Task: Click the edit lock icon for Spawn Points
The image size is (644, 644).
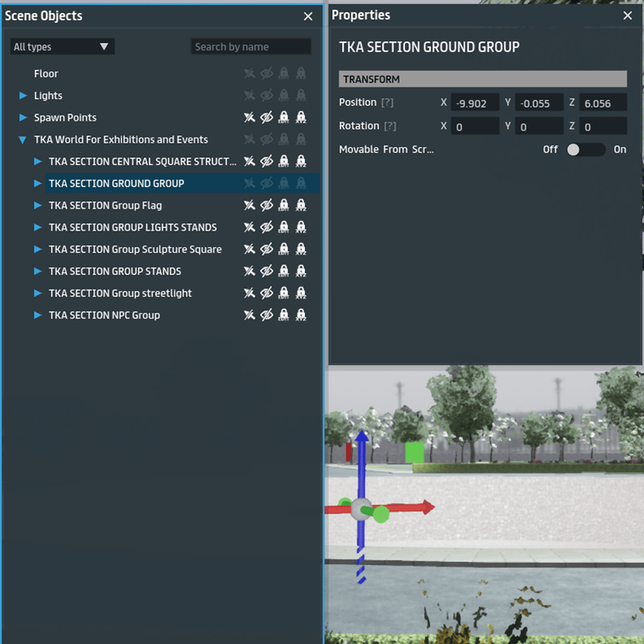Action: tap(283, 118)
